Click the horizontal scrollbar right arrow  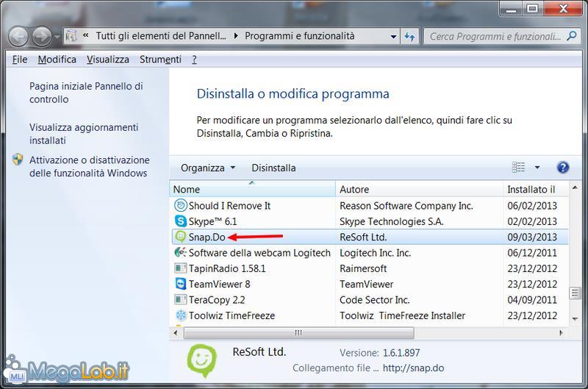point(561,332)
